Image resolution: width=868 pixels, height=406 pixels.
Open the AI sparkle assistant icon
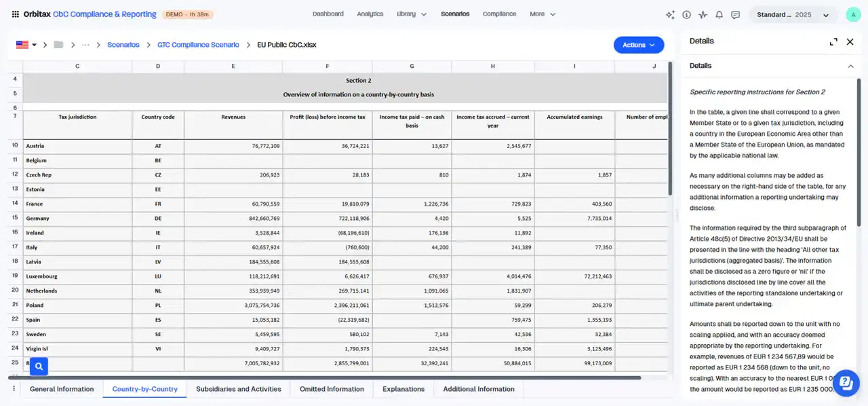click(x=670, y=14)
